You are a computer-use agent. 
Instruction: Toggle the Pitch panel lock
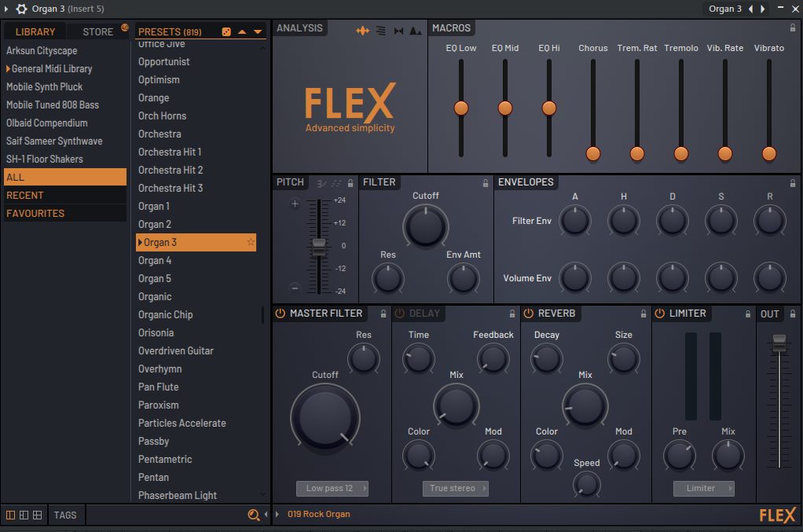(x=350, y=183)
